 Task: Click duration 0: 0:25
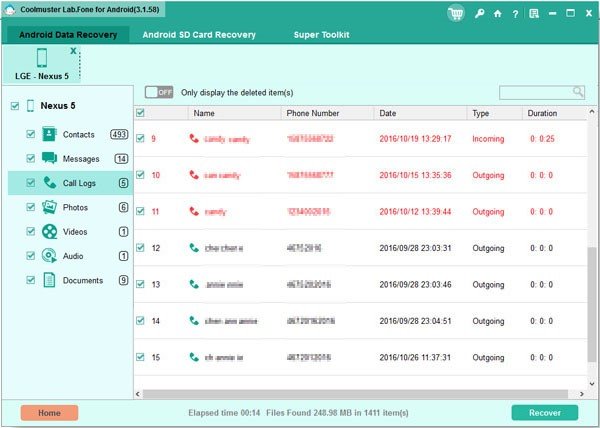pyautogui.click(x=542, y=139)
